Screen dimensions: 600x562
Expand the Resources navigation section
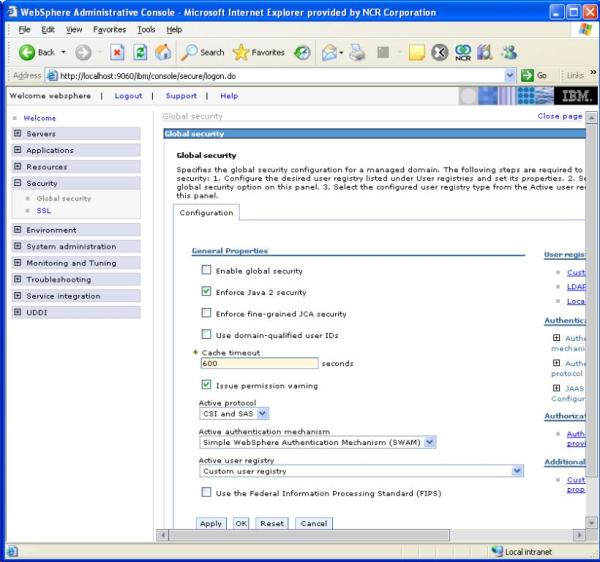18,166
